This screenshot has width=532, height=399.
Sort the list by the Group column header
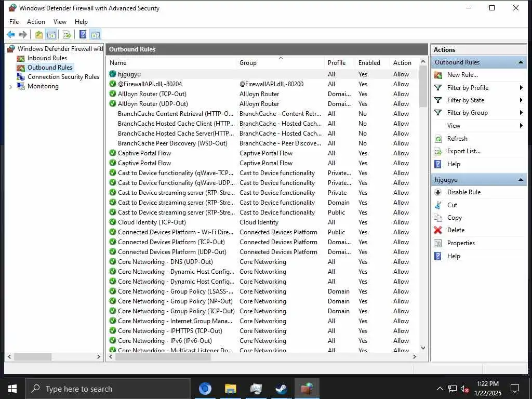280,63
